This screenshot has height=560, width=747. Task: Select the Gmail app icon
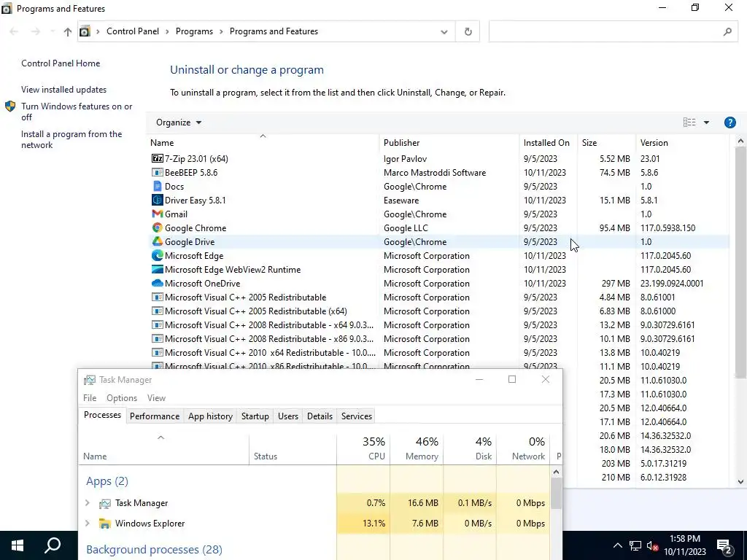158,214
